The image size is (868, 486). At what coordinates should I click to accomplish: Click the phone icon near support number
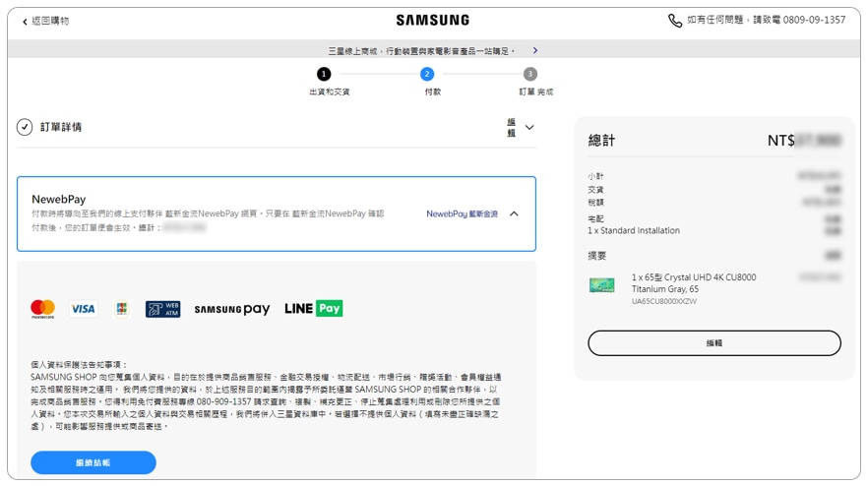coord(674,21)
